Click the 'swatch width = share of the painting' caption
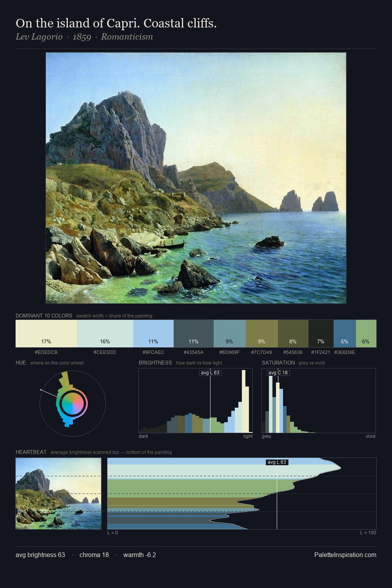The image size is (392, 588). 114,316
